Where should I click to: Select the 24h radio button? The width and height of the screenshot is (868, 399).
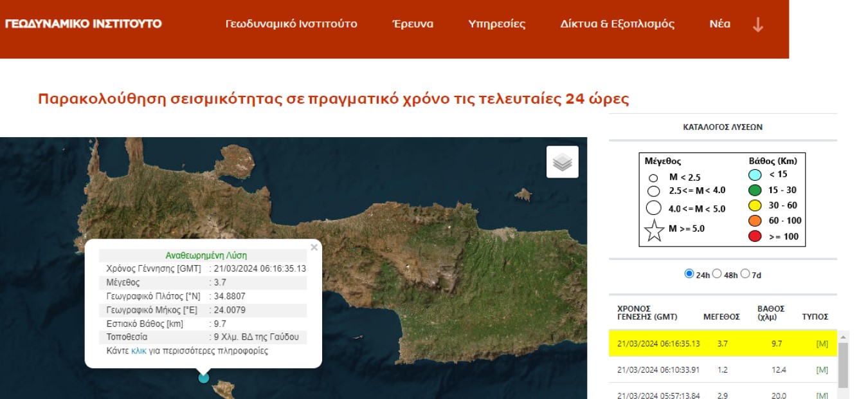pyautogui.click(x=689, y=274)
